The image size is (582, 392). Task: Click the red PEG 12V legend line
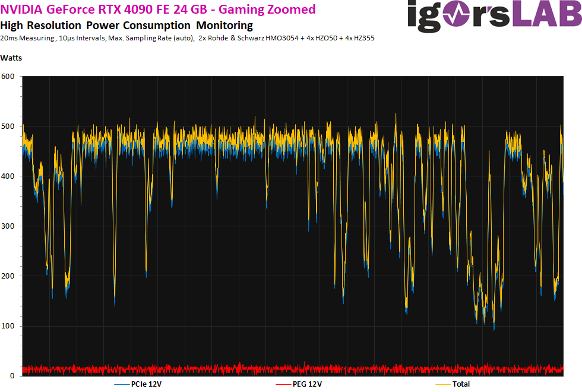tap(283, 385)
